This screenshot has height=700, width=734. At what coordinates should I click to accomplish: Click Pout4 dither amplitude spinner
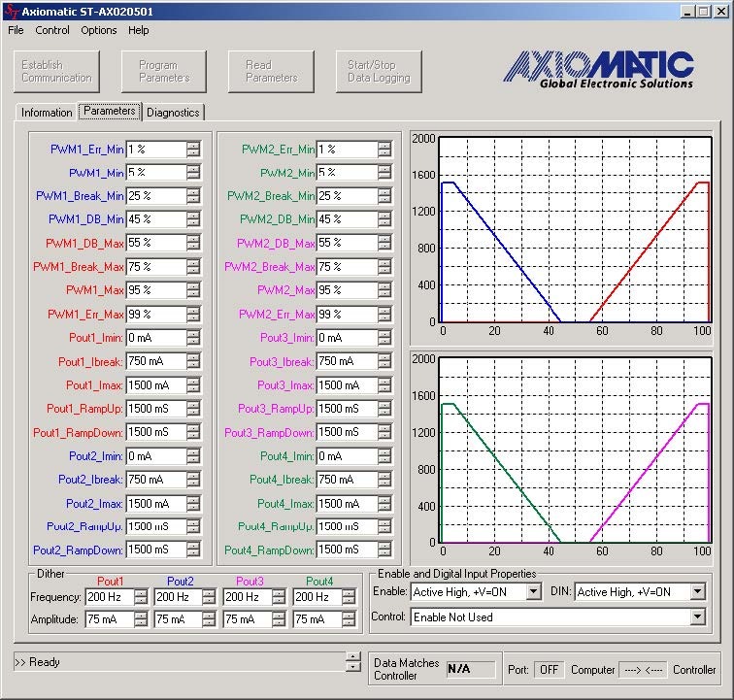pyautogui.click(x=350, y=619)
